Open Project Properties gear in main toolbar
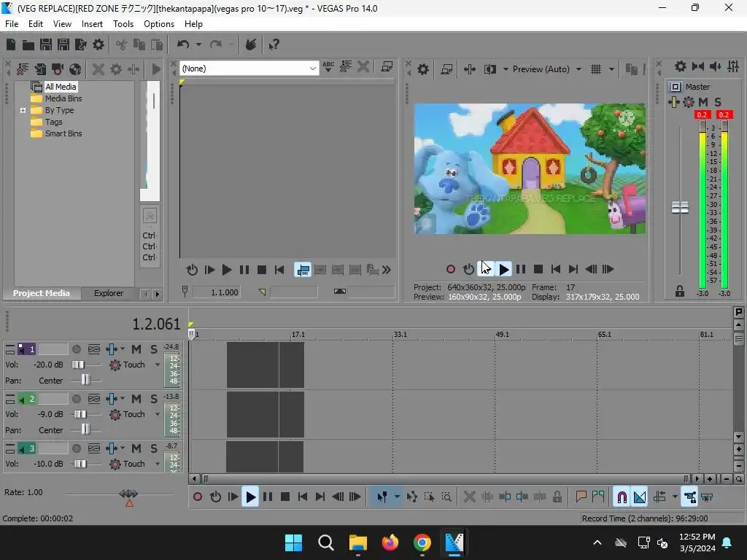 pyautogui.click(x=98, y=44)
